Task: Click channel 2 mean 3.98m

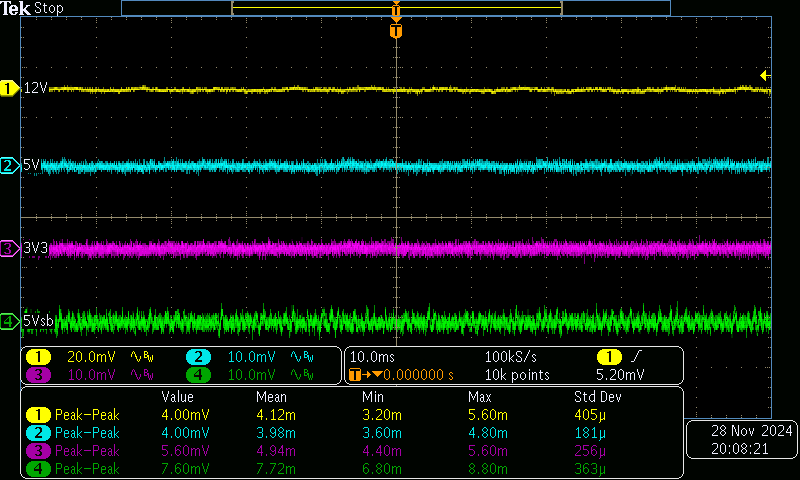Action: (276, 433)
